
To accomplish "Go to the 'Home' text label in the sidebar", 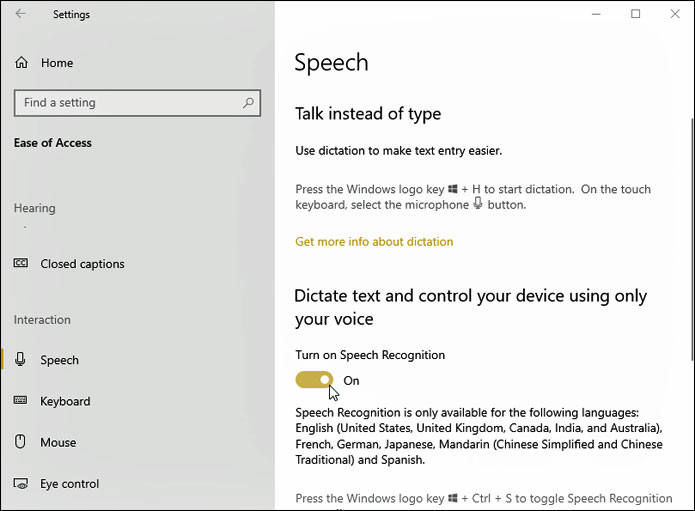I will click(57, 63).
